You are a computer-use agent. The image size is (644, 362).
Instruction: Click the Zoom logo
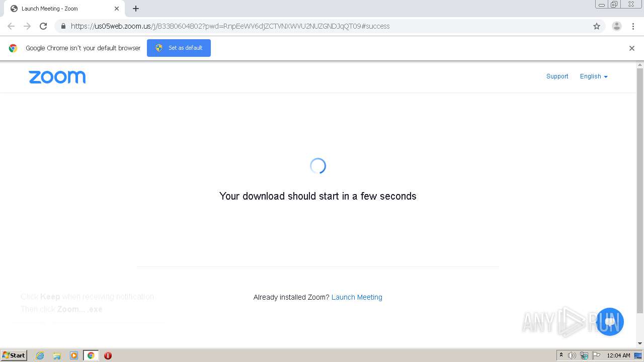(x=57, y=77)
